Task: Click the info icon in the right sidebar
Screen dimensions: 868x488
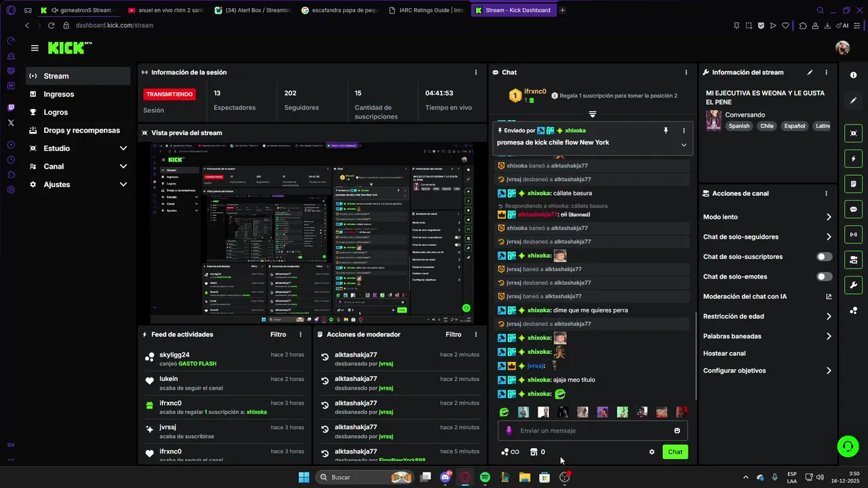Action: click(x=853, y=75)
